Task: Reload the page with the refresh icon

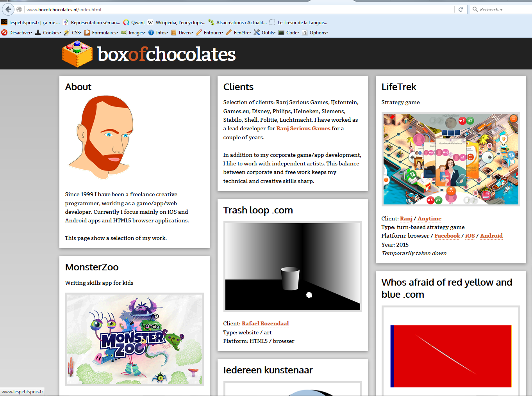Action: 461,9
